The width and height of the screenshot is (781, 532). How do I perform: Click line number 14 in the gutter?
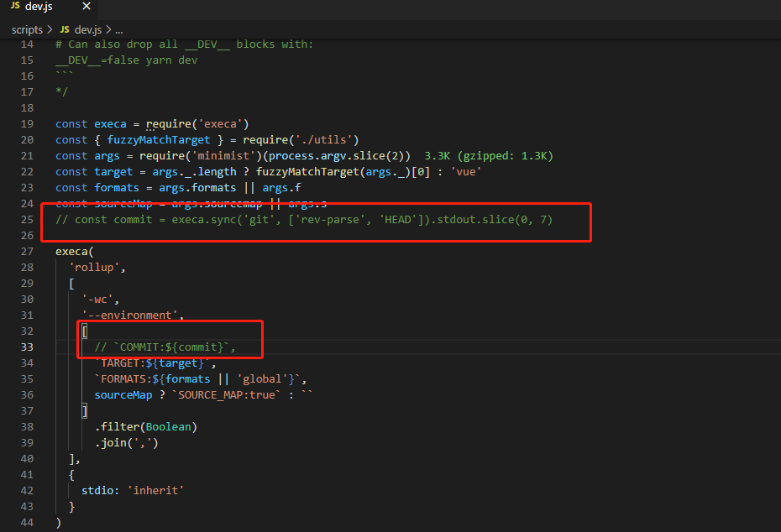(x=28, y=44)
